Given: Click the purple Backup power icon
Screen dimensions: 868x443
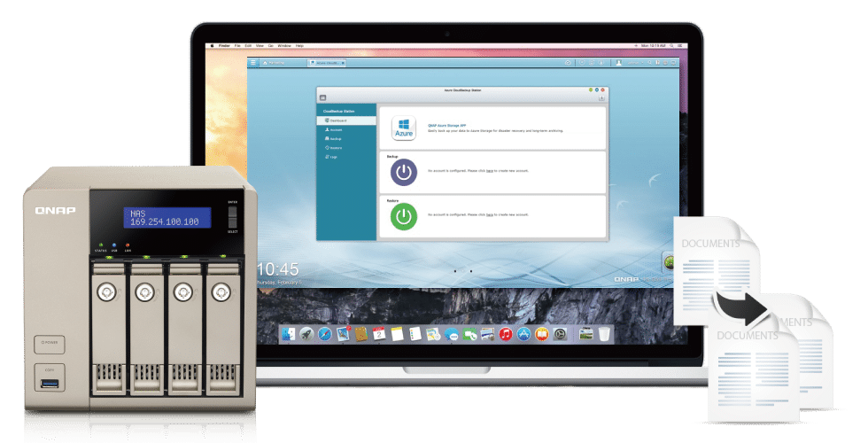Looking at the screenshot, I should tap(404, 172).
